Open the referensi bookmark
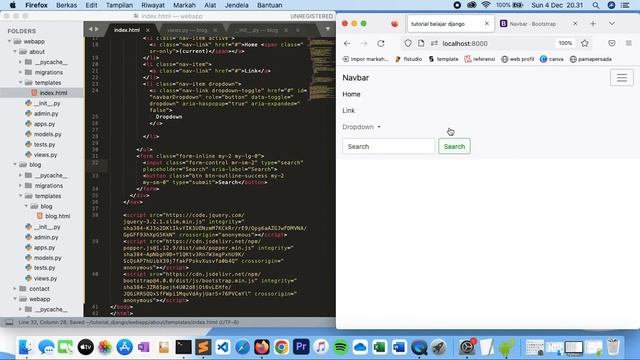The height and width of the screenshot is (360, 640). point(480,59)
